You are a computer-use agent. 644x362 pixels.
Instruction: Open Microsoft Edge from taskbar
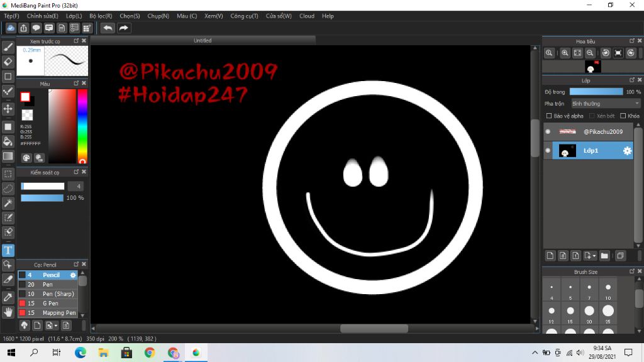pos(80,353)
